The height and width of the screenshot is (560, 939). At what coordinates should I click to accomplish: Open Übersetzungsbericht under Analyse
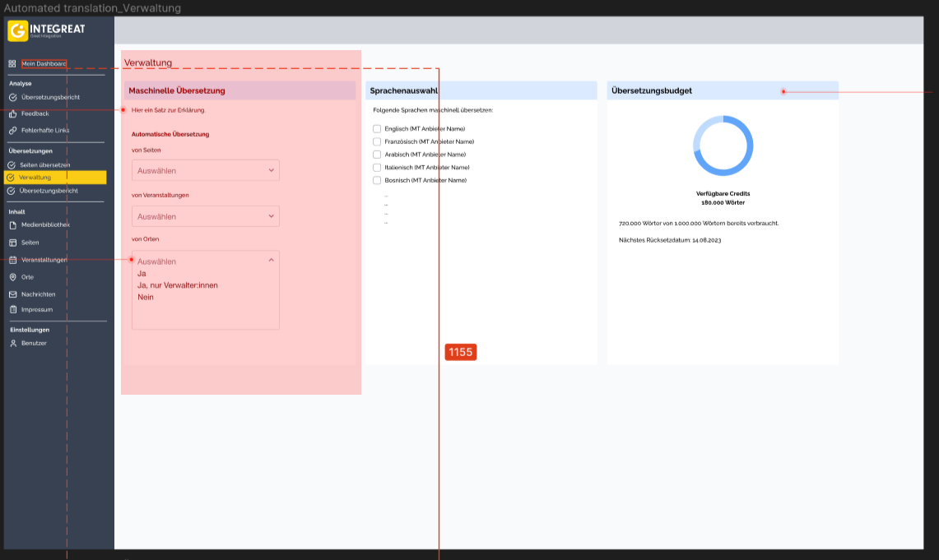[50, 98]
